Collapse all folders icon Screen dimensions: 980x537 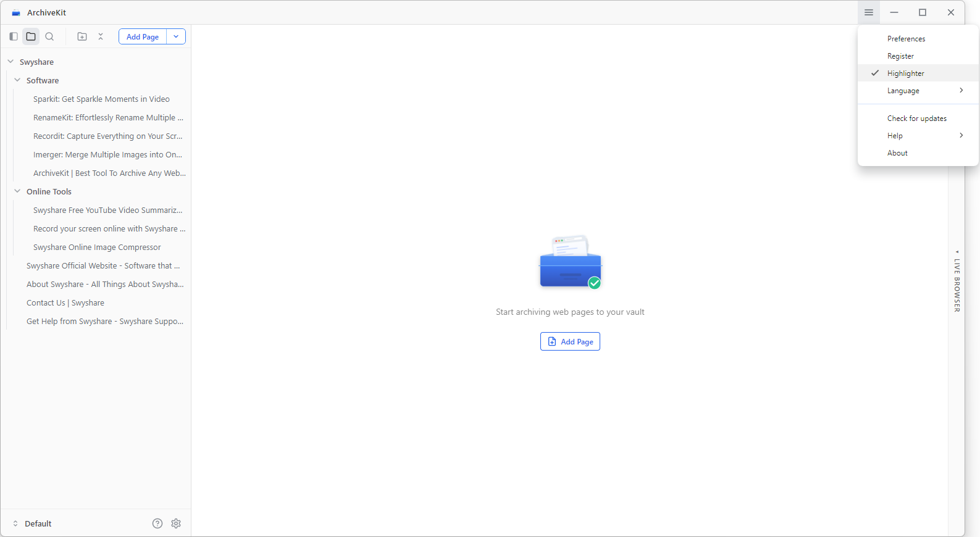[x=101, y=36]
